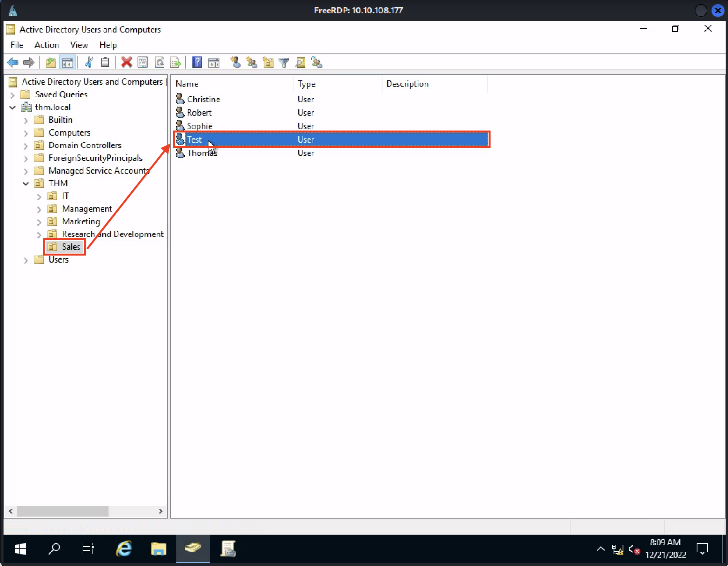The image size is (728, 566).
Task: Toggle the Show/Hide Console Tree icon
Action: 67,62
